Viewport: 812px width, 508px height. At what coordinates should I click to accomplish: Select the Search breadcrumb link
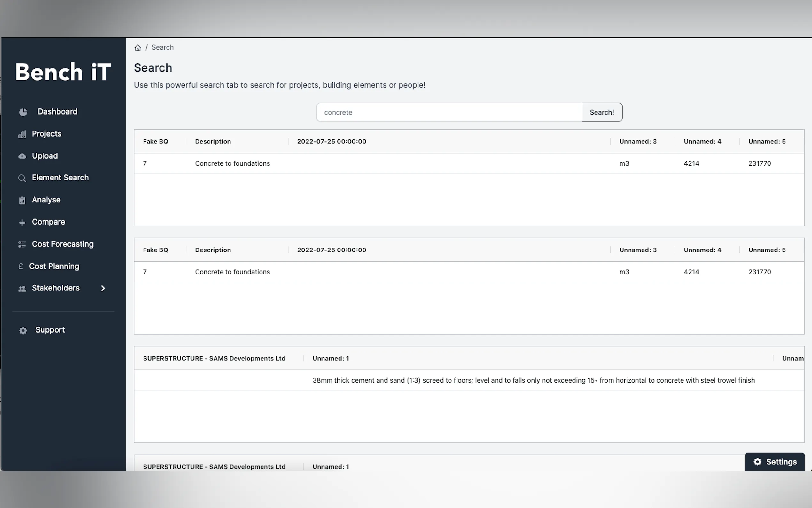(162, 47)
